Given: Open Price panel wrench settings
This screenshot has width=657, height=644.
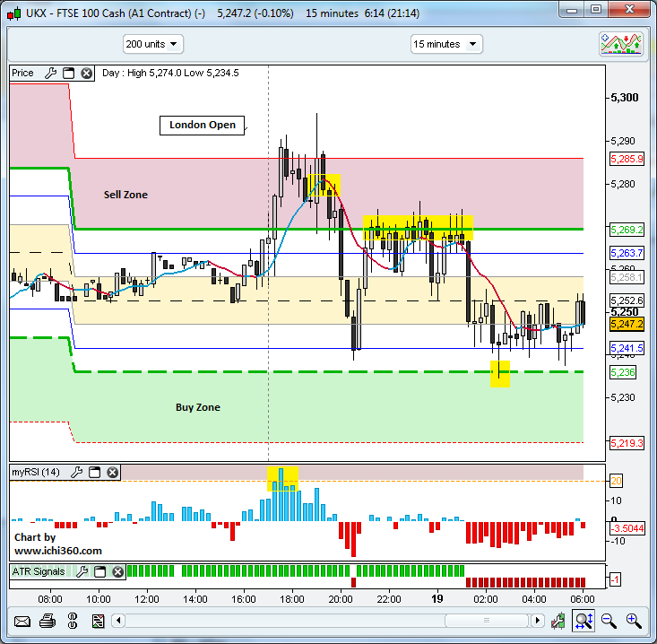Looking at the screenshot, I should click(x=51, y=74).
